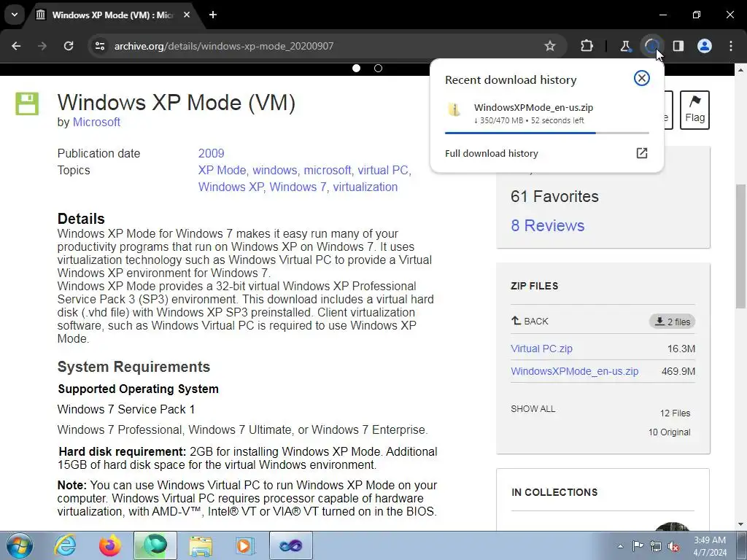
Task: Open the 2009 publication date link
Action: coord(211,153)
